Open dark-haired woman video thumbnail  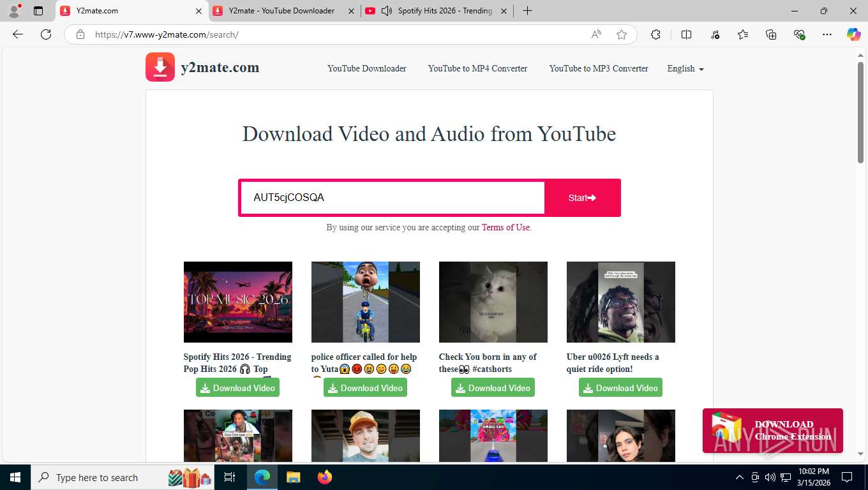pyautogui.click(x=621, y=436)
